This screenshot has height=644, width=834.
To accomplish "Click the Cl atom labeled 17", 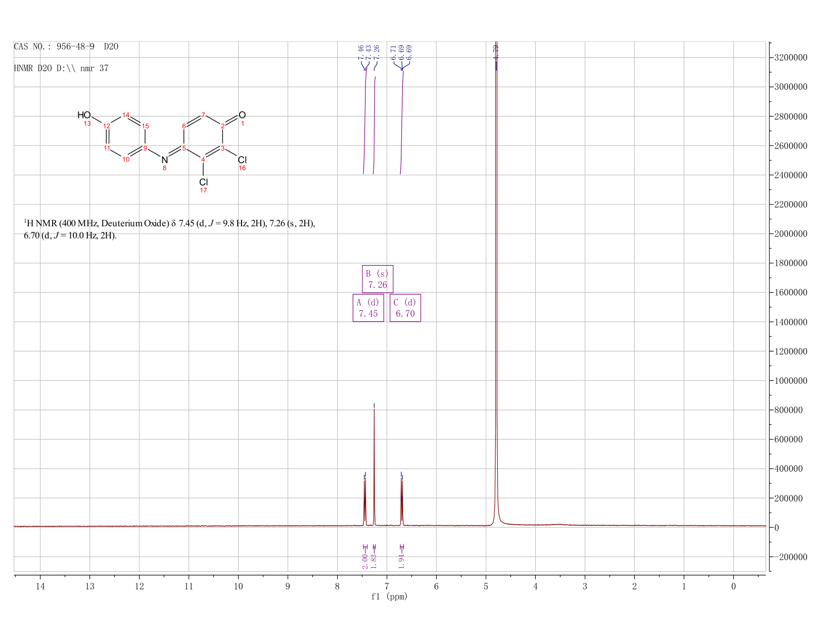I will point(203,182).
